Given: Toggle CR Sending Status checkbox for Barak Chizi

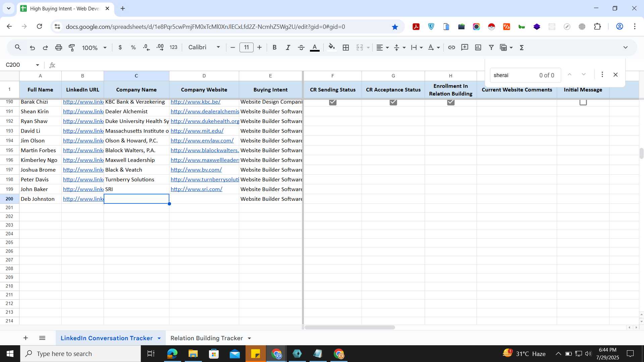Looking at the screenshot, I should [x=333, y=102].
